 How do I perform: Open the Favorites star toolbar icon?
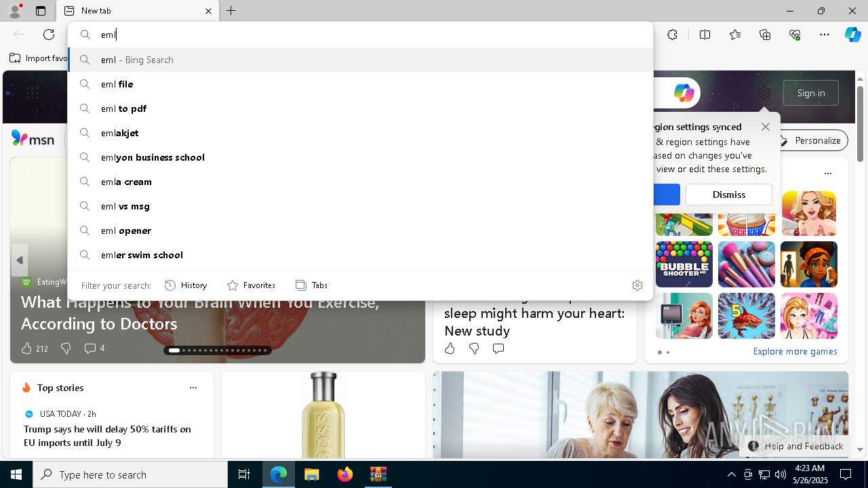pos(735,35)
